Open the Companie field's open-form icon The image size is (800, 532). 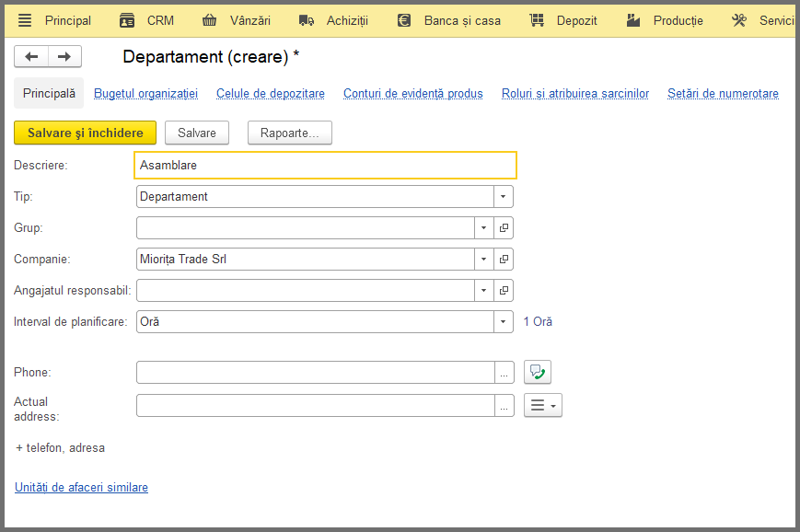504,260
